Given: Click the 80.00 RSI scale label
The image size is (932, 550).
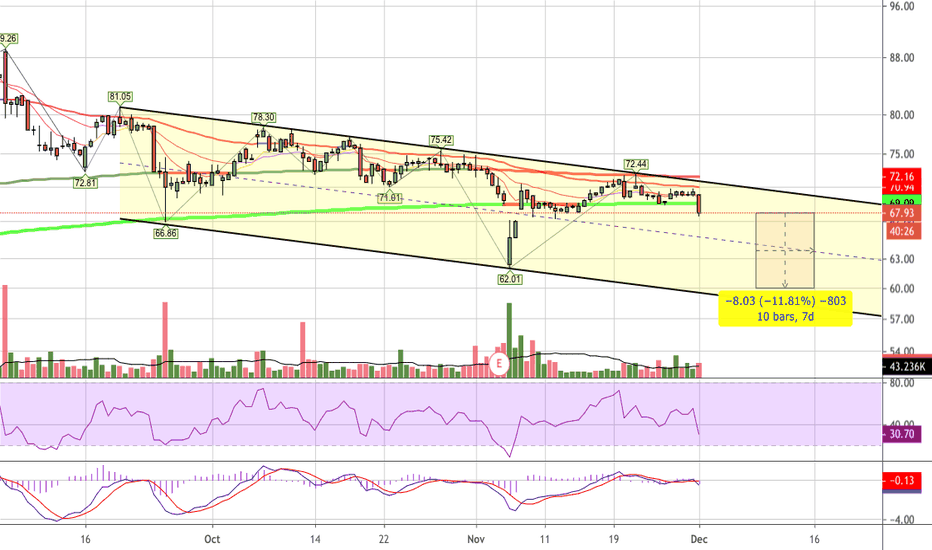Looking at the screenshot, I should pos(902,383).
